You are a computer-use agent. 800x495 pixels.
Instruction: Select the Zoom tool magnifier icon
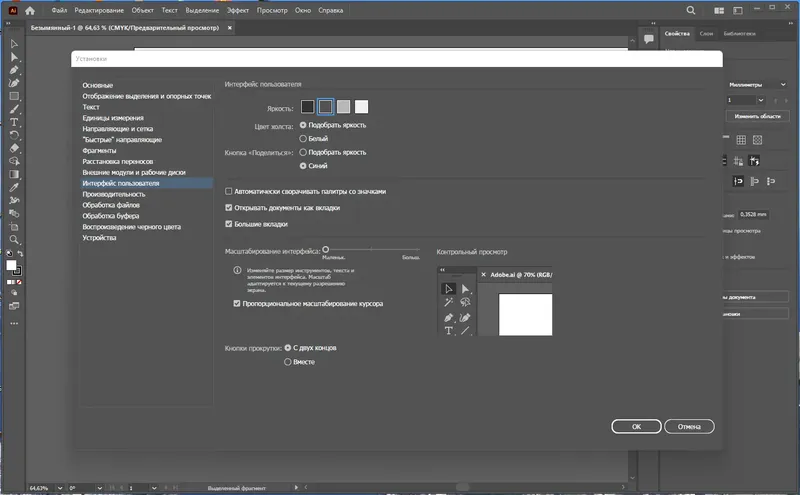(x=14, y=239)
